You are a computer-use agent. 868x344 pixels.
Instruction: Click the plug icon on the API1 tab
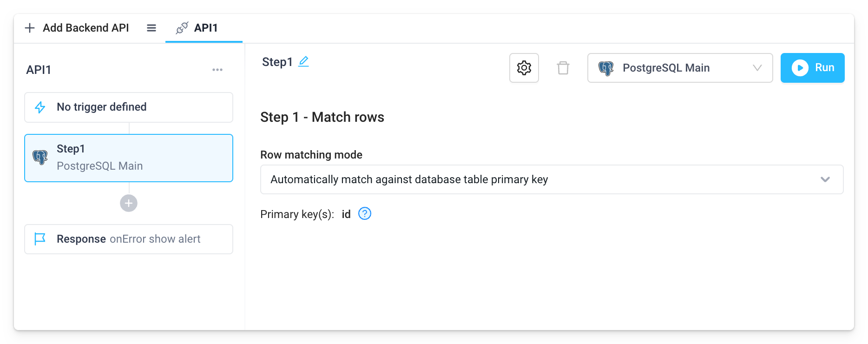182,27
